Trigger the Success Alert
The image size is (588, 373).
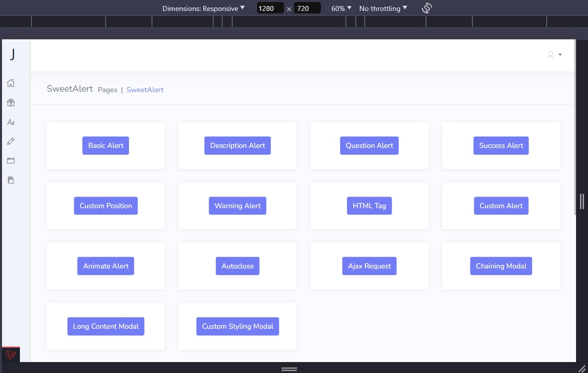tap(501, 145)
